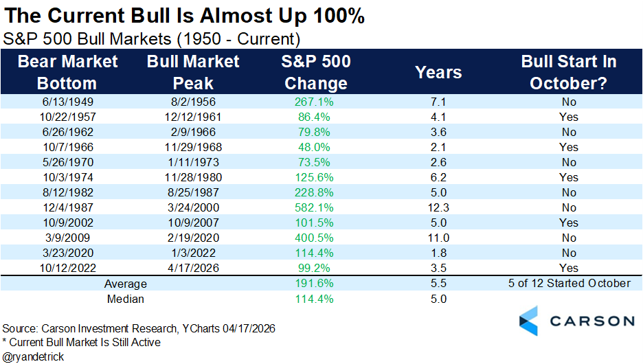643x364 pixels.
Task: Select the 191.6% average change value
Action: 315,284
